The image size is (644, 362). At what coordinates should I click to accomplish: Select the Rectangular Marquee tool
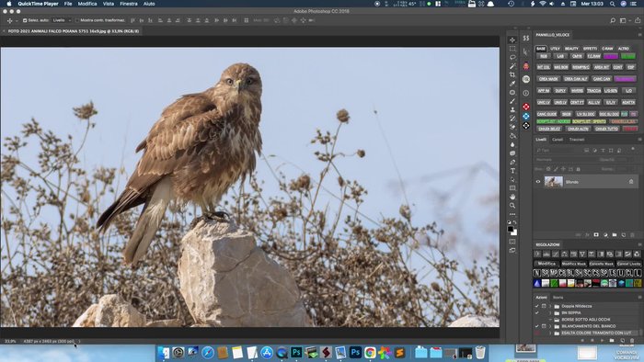(x=512, y=49)
